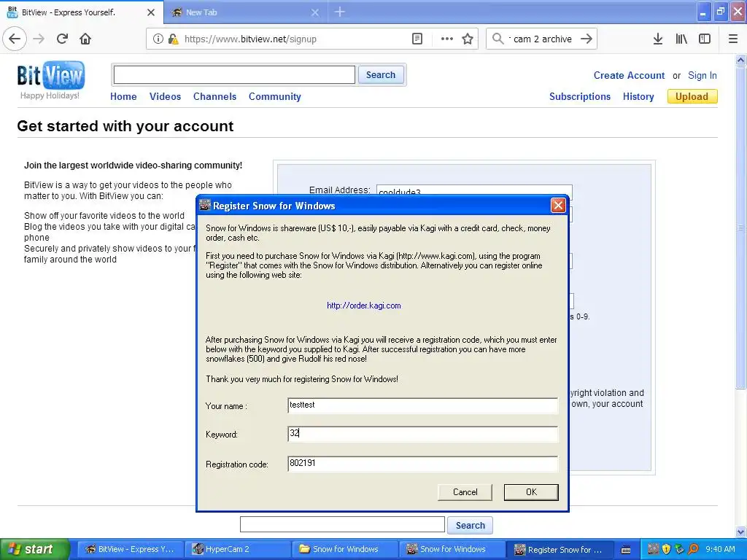This screenshot has width=747, height=560.
Task: Open the library icon in toolbar
Action: tap(681, 39)
